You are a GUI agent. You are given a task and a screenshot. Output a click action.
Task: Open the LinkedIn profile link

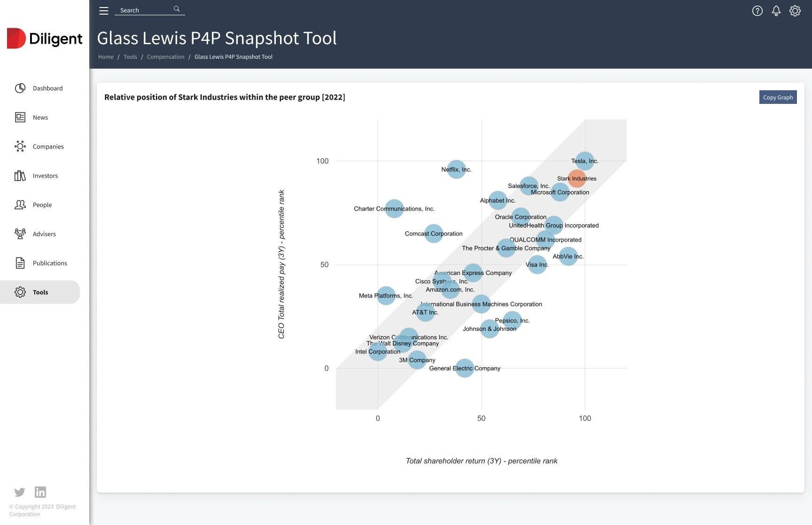[x=40, y=492]
